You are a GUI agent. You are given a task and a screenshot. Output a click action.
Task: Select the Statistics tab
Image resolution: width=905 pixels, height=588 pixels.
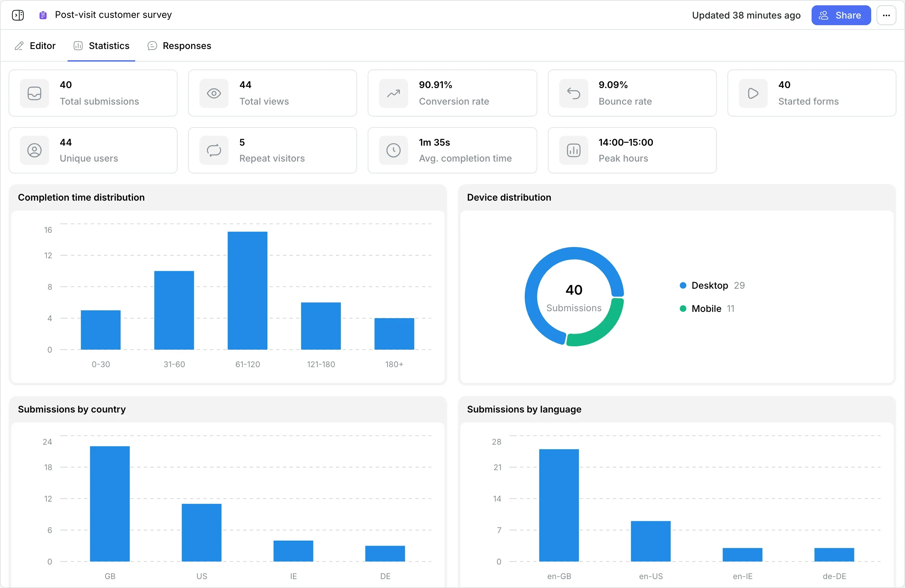101,46
